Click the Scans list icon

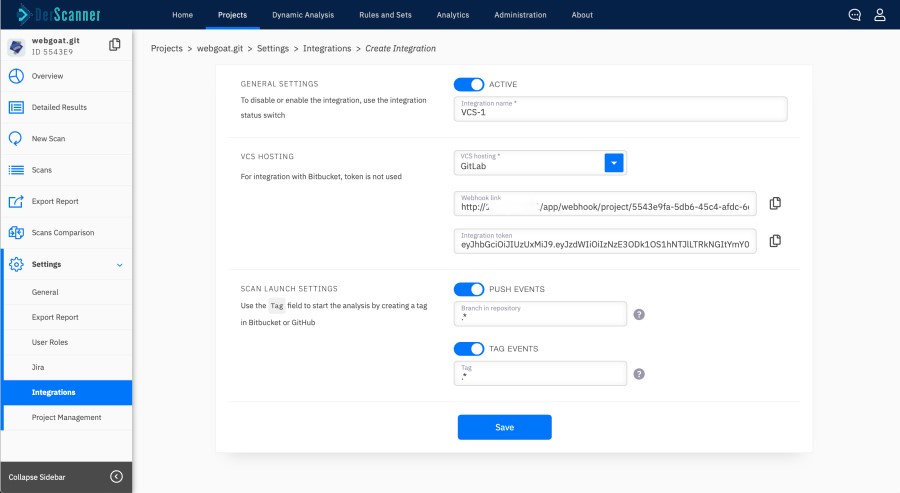(16, 170)
